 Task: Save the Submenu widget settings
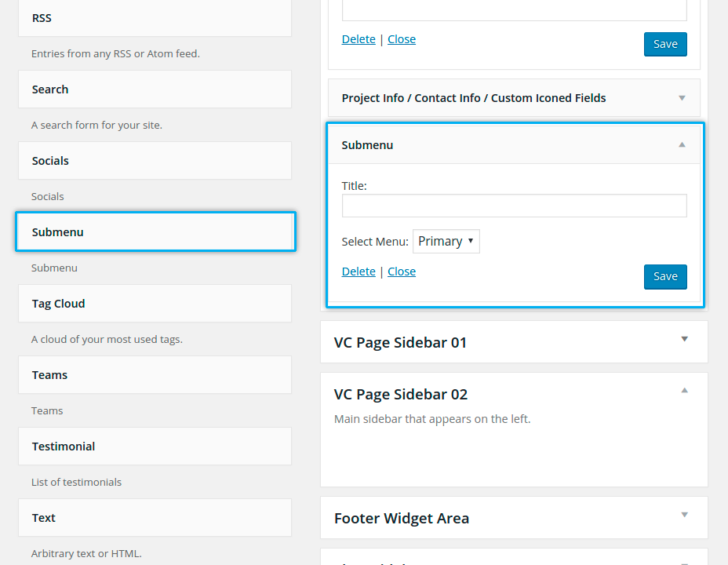pos(665,276)
